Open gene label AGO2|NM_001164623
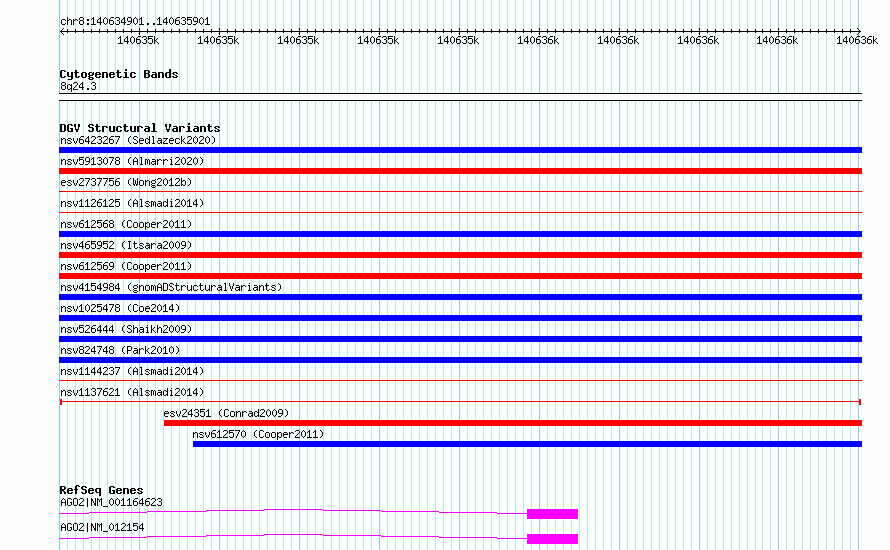 tap(111, 502)
